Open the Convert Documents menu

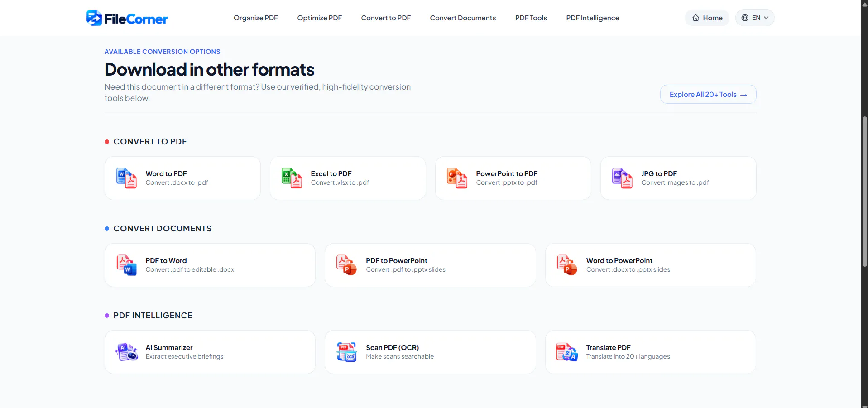click(x=463, y=18)
